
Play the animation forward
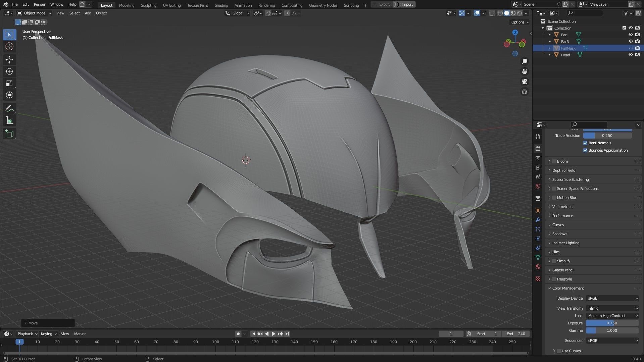pos(273,334)
